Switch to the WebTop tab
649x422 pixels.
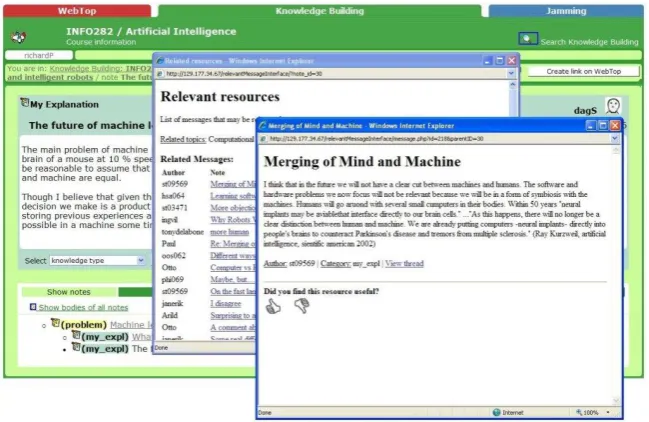pos(77,11)
